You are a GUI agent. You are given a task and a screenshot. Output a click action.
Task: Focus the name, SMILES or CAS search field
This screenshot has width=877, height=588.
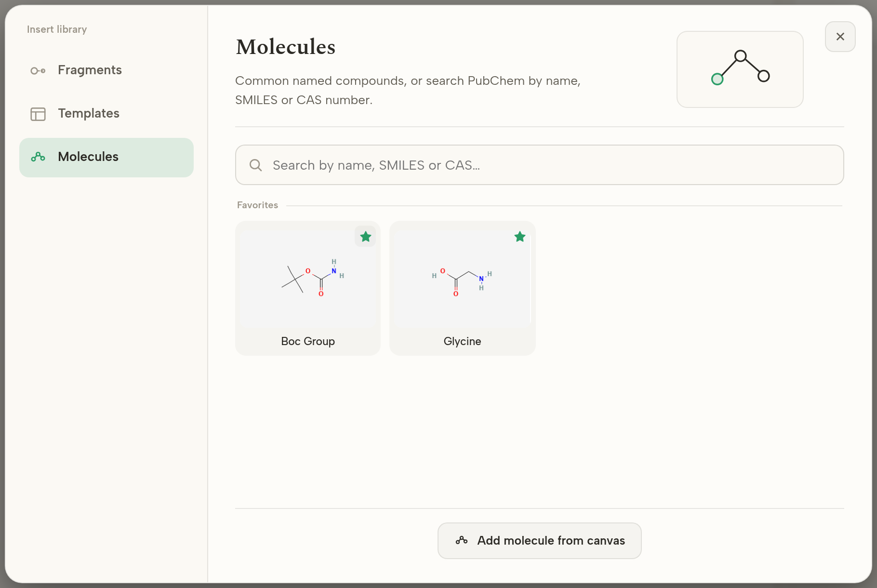[x=540, y=165]
